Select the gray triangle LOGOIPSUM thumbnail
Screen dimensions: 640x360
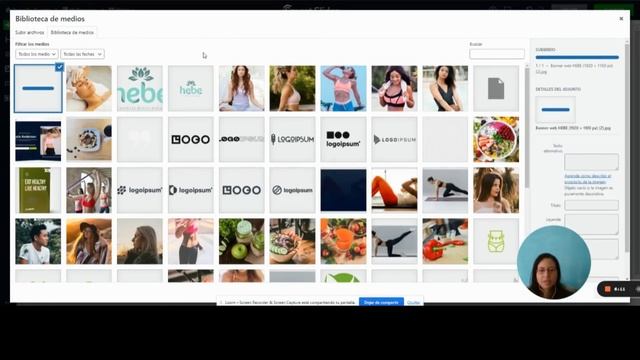(394, 140)
